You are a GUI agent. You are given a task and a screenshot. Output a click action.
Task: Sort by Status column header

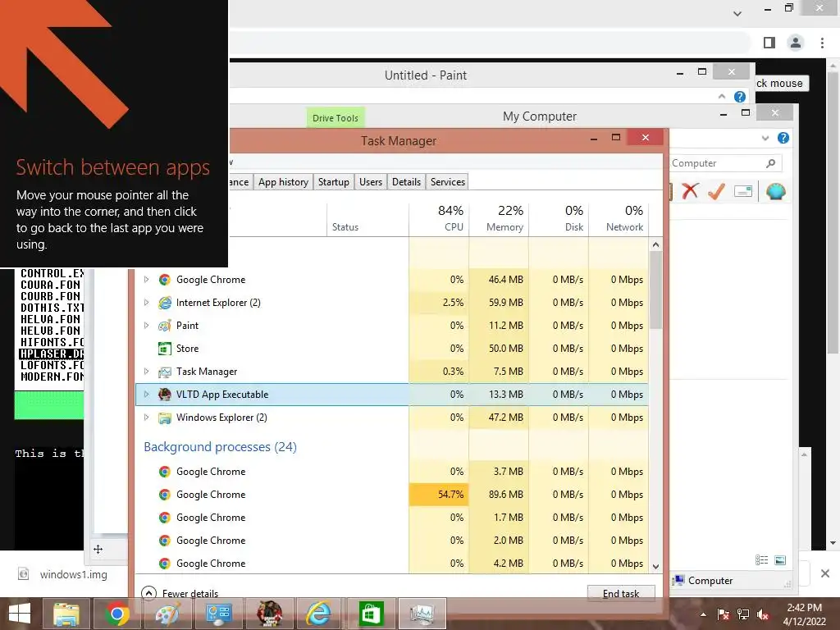(x=367, y=218)
